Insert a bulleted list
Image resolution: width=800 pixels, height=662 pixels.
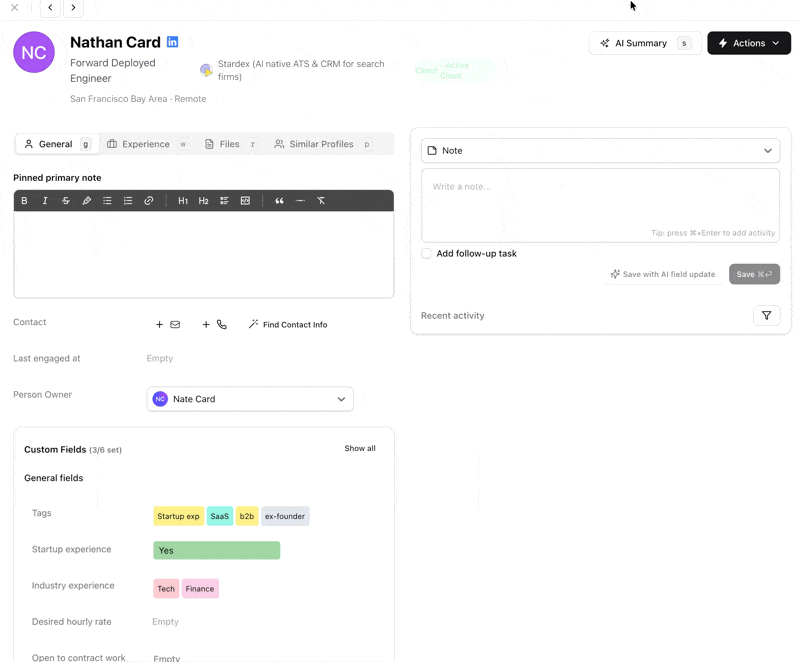(x=107, y=200)
